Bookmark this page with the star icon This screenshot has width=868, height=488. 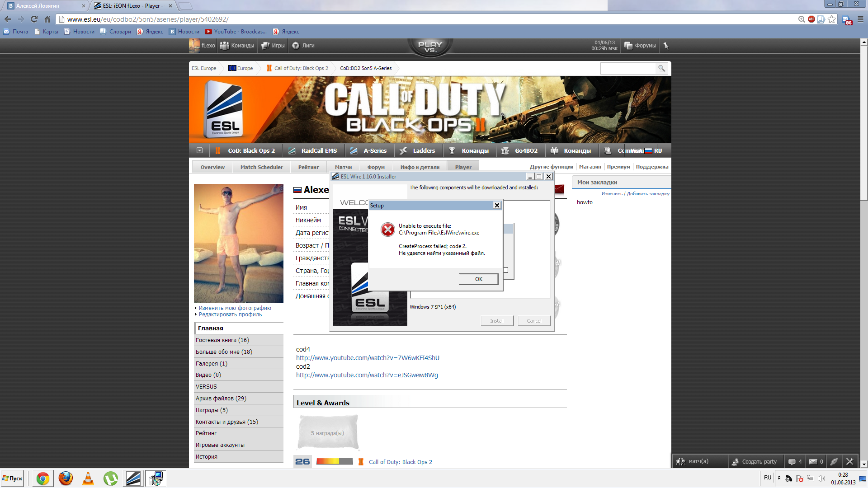click(832, 19)
